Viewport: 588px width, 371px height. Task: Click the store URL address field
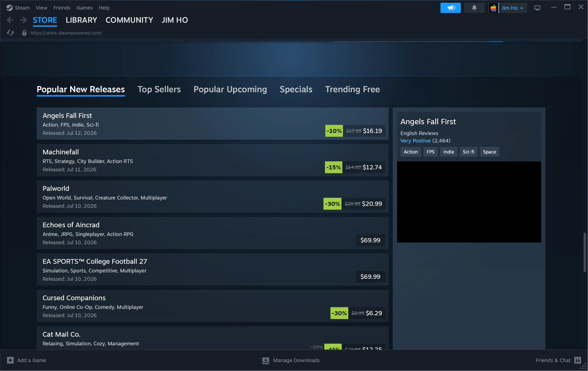[x=66, y=33]
